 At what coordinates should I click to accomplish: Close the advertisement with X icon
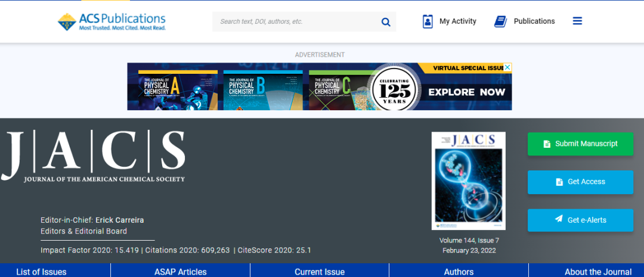click(507, 68)
